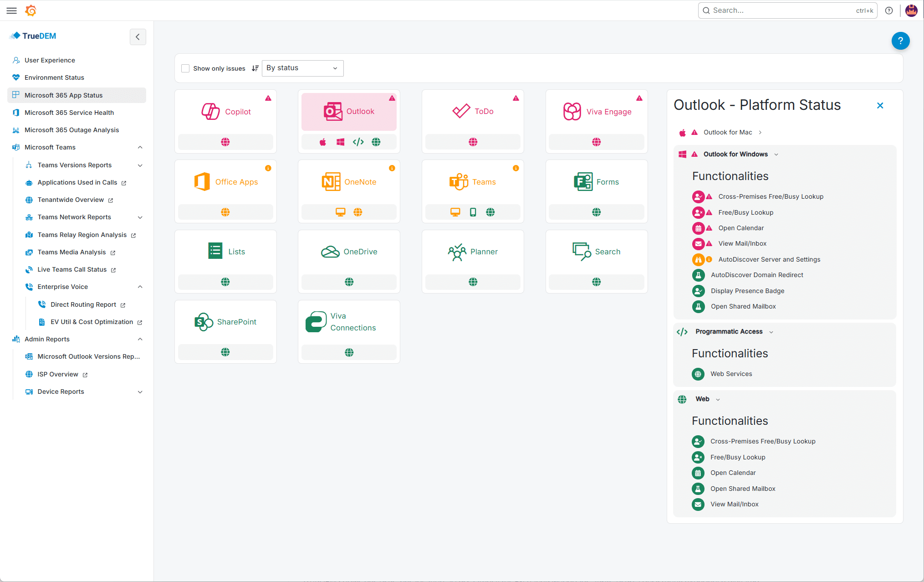Image resolution: width=924 pixels, height=582 pixels.
Task: Collapse the Admin Reports section
Action: (140, 339)
